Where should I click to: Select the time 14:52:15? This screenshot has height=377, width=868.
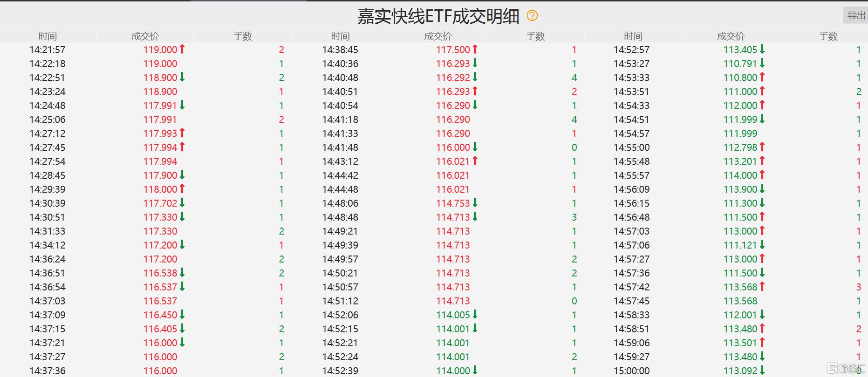pyautogui.click(x=340, y=329)
